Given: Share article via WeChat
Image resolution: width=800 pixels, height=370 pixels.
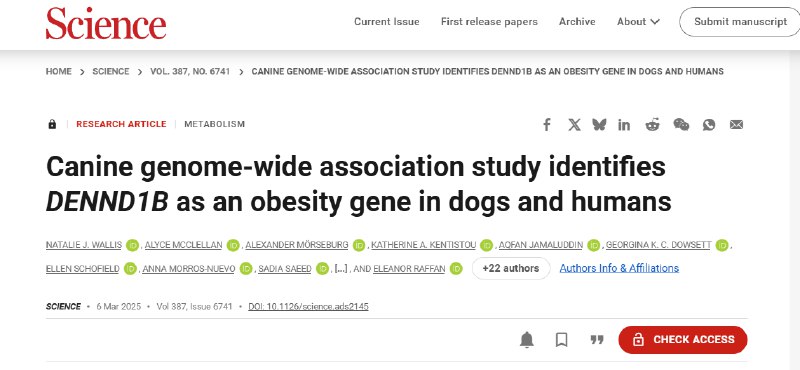Looking at the screenshot, I should tap(681, 125).
